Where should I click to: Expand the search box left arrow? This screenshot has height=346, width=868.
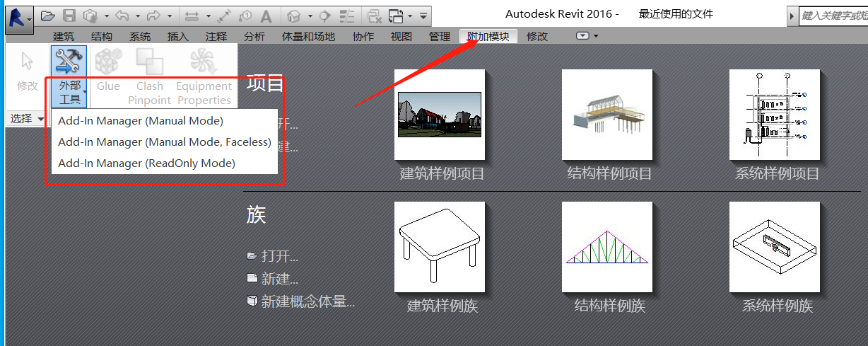(792, 16)
